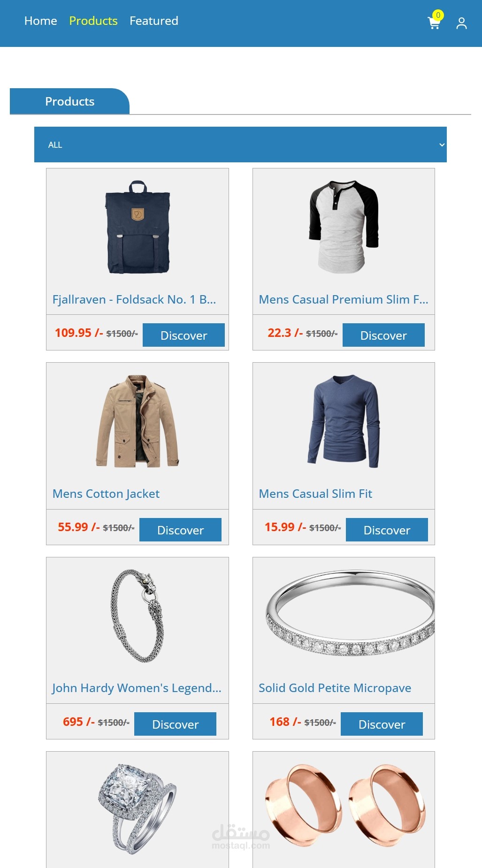Open the tan cotton jacket image
482x868 pixels.
[x=138, y=421]
